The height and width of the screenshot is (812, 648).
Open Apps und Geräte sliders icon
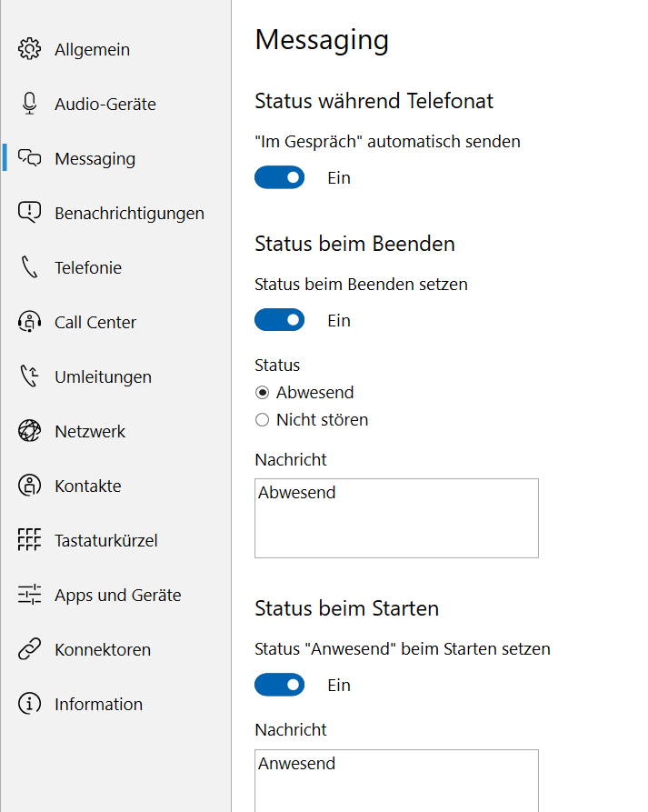(29, 595)
